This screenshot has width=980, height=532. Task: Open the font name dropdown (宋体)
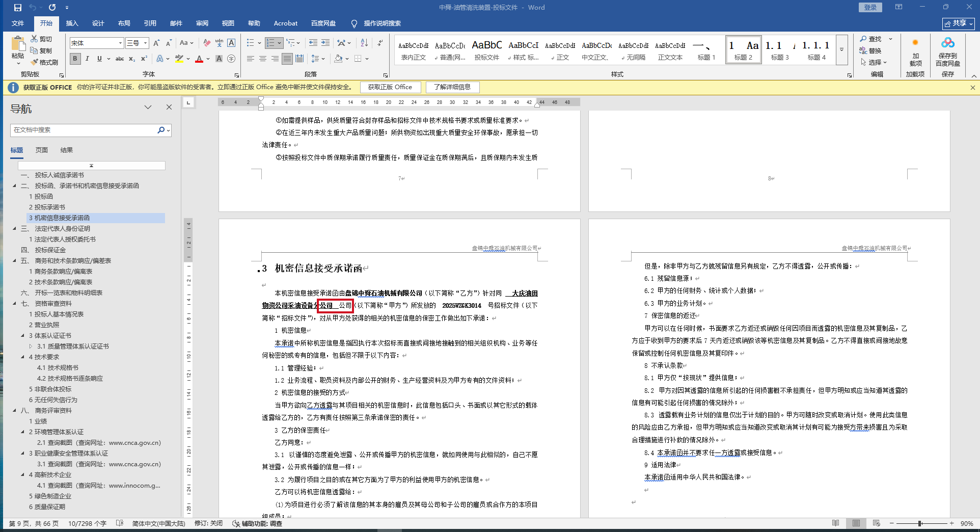point(120,43)
